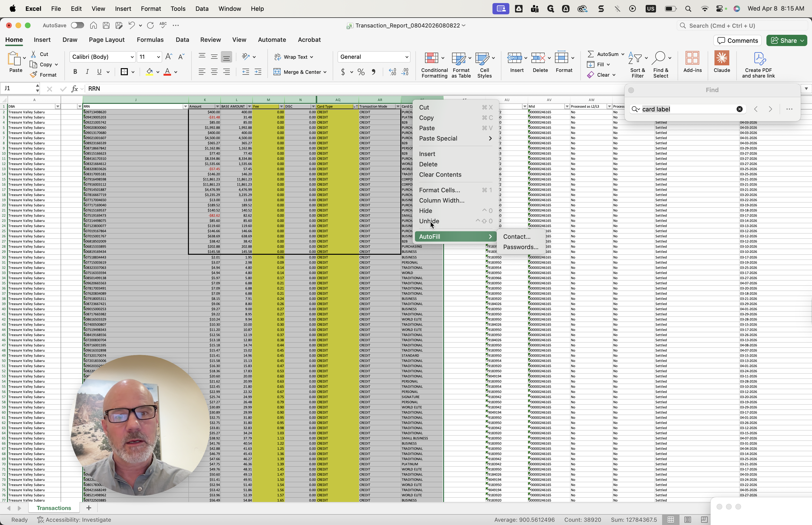The image size is (812, 525).
Task: Switch to Page Layout view in the status bar
Action: [x=688, y=520]
